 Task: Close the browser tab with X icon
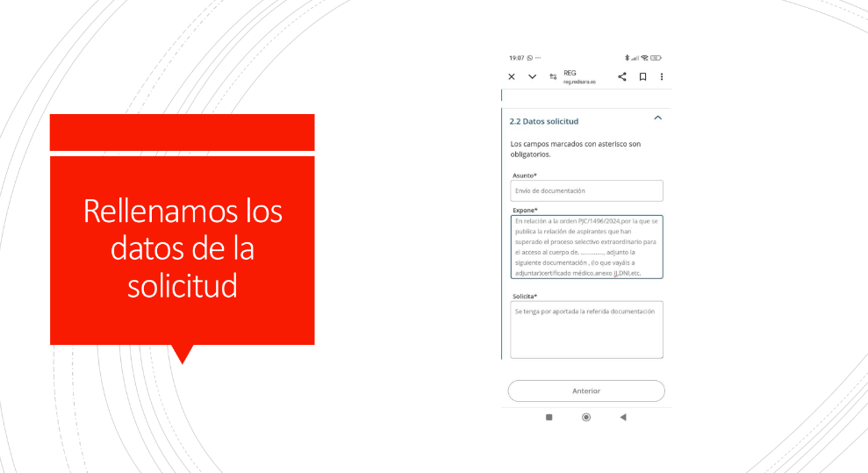coord(512,77)
